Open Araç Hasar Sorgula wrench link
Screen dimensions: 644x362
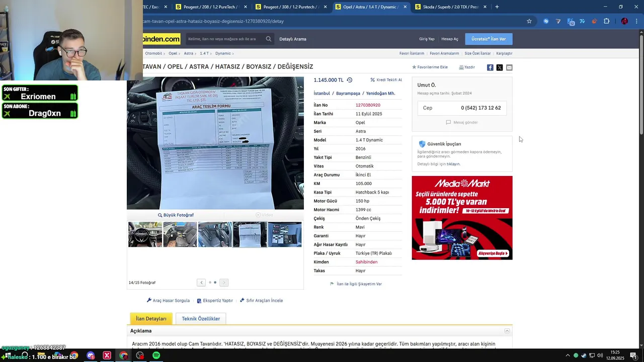(x=168, y=301)
